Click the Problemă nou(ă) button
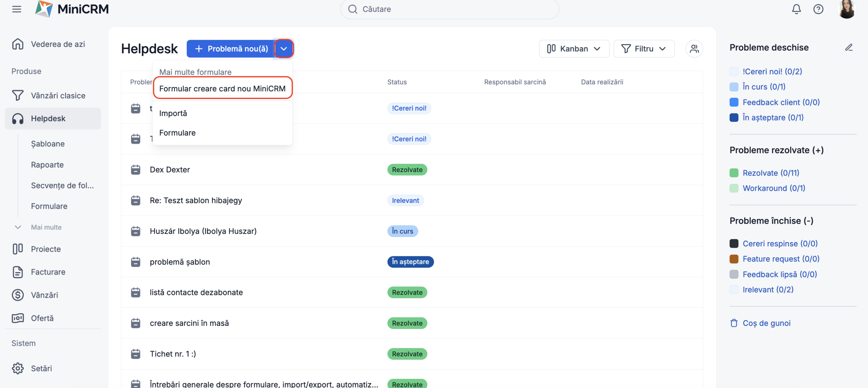The width and height of the screenshot is (868, 388). pyautogui.click(x=231, y=49)
